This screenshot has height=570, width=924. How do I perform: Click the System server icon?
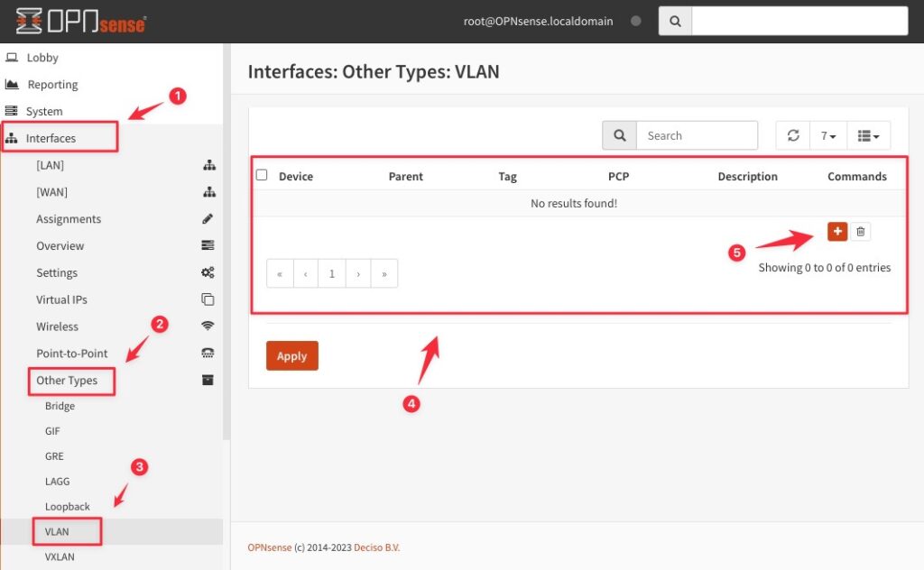11,111
